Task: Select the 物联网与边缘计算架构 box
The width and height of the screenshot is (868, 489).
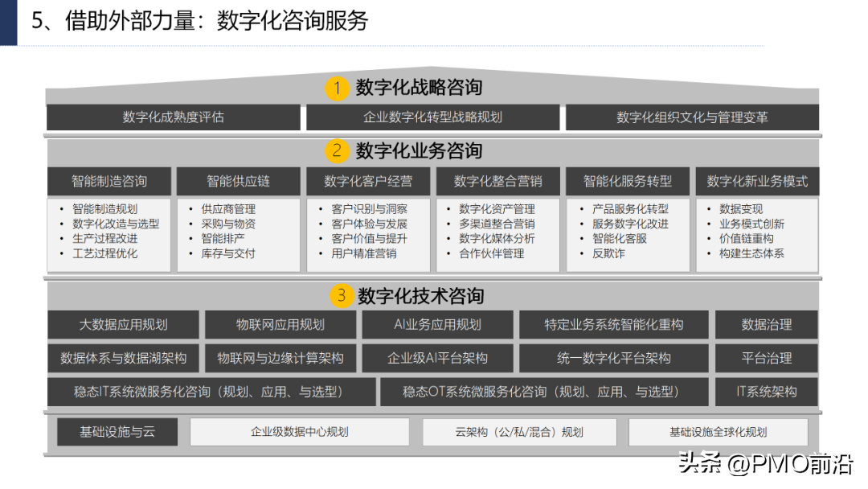Action: (280, 358)
